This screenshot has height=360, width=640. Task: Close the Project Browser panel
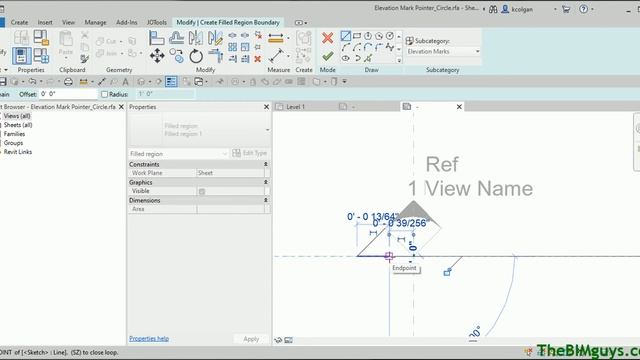pyautogui.click(x=121, y=107)
